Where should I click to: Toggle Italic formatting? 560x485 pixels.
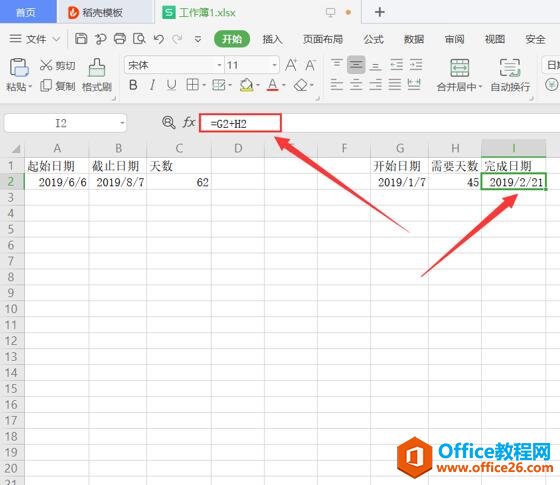152,85
